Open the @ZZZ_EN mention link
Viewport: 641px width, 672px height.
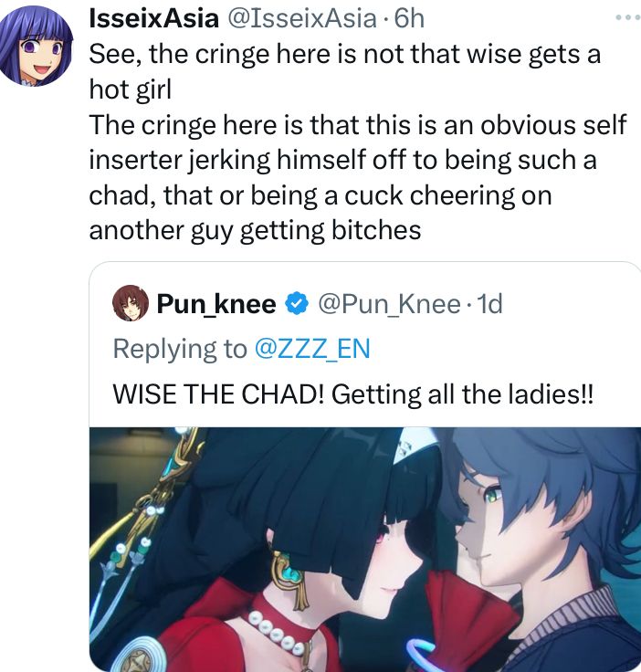312,349
